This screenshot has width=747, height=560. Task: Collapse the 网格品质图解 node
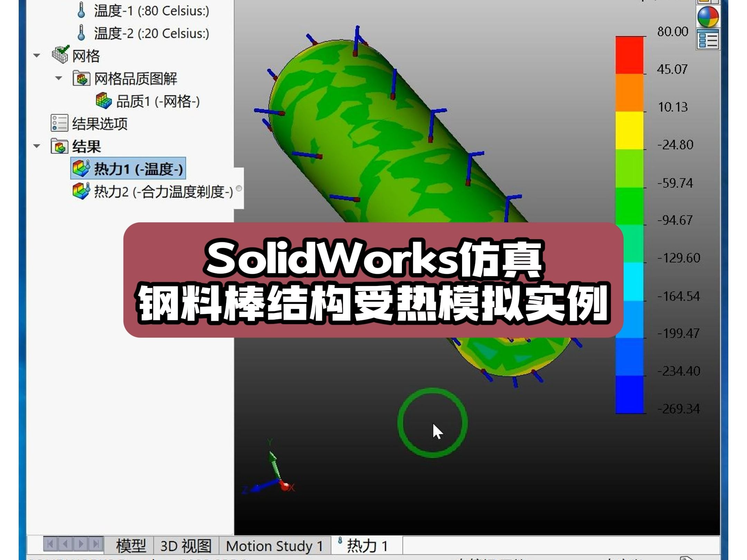pos(59,78)
